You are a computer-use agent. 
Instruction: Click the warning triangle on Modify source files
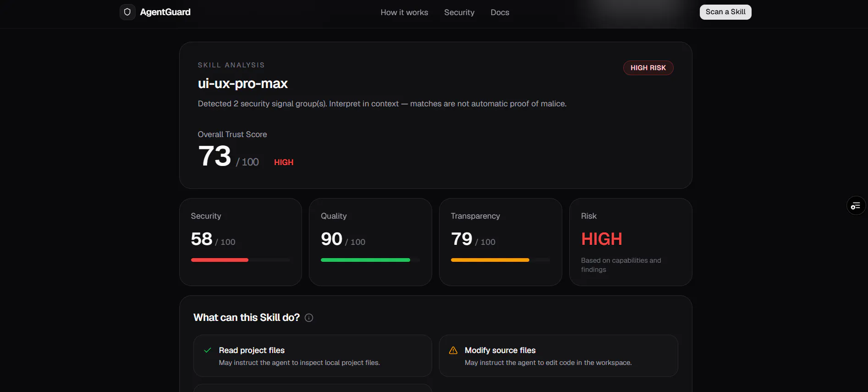[x=453, y=350]
